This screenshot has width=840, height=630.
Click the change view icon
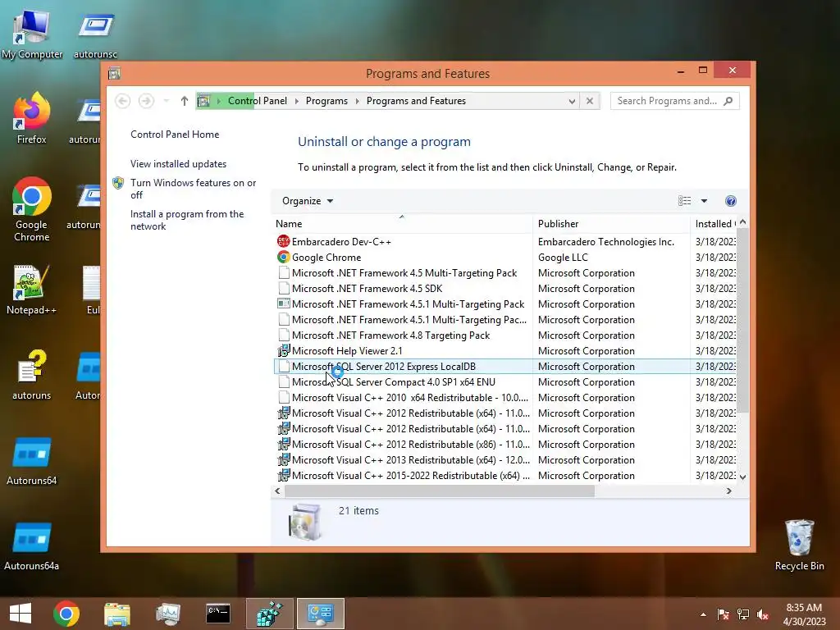(684, 201)
